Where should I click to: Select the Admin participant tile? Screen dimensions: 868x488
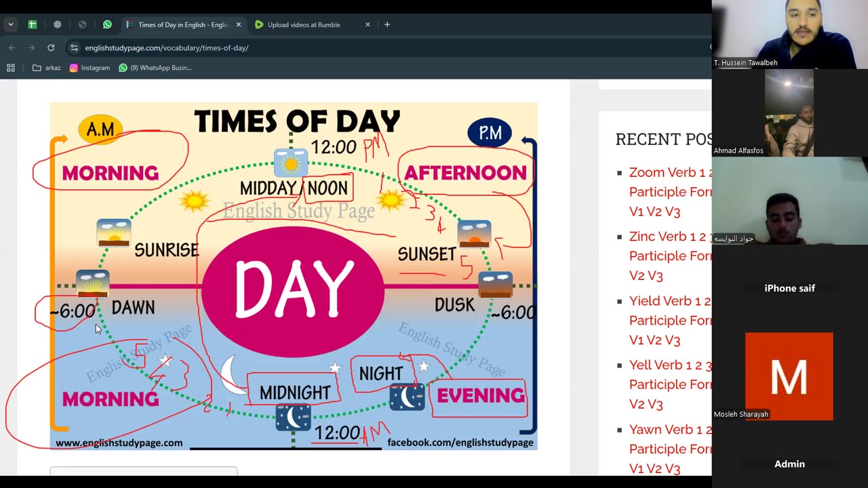tap(790, 464)
